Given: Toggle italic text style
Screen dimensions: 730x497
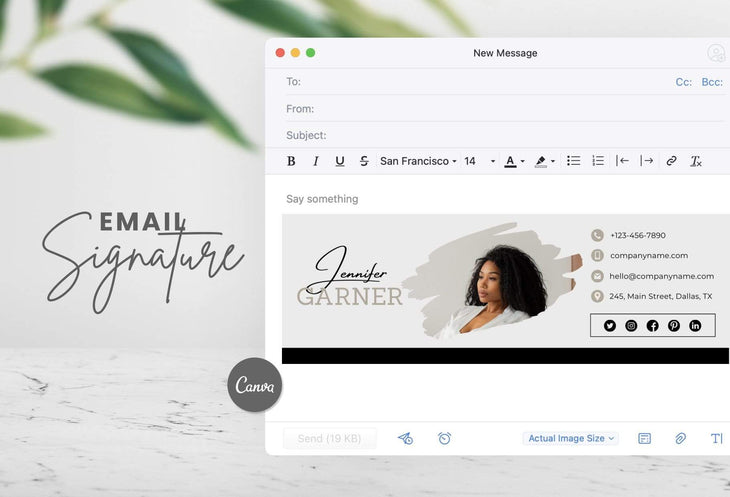Looking at the screenshot, I should click(316, 161).
